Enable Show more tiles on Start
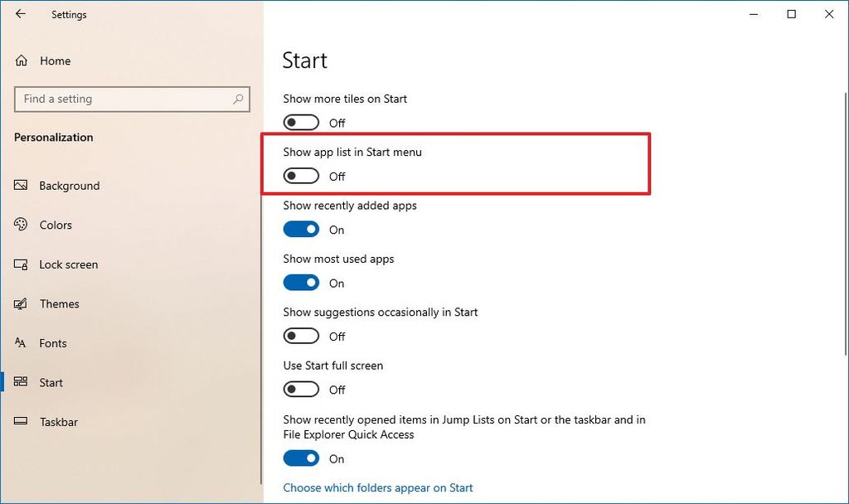The height and width of the screenshot is (504, 849). tap(300, 122)
